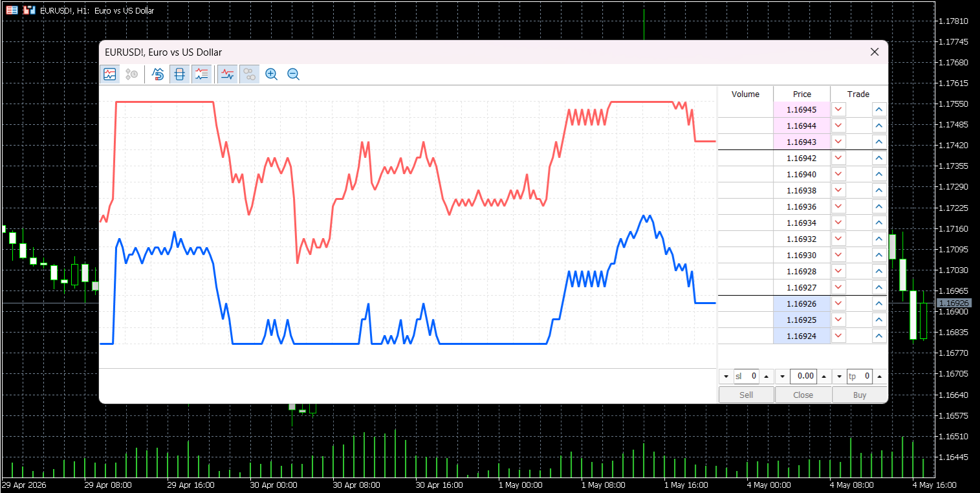Image resolution: width=980 pixels, height=493 pixels.
Task: Toggle the tick chart display button
Action: (x=110, y=74)
